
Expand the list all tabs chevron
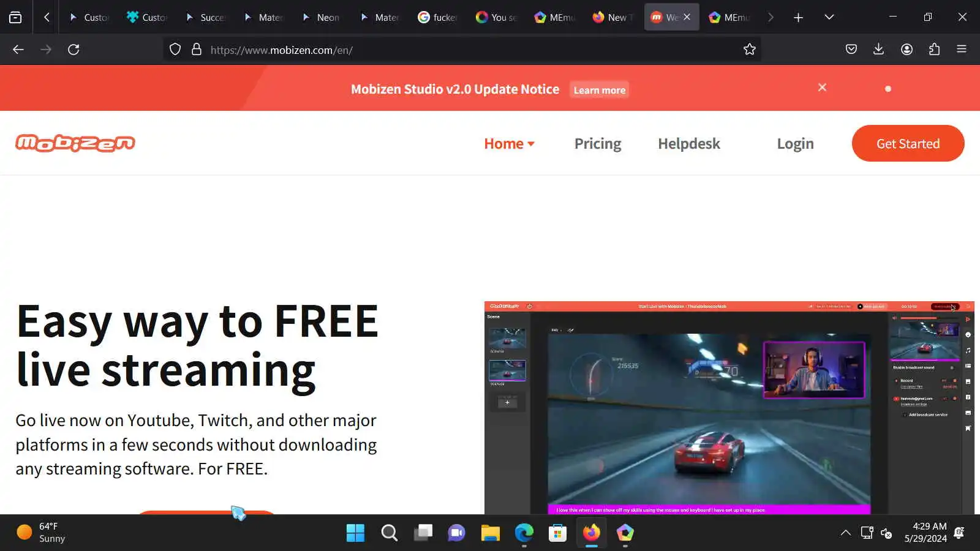[x=829, y=17]
